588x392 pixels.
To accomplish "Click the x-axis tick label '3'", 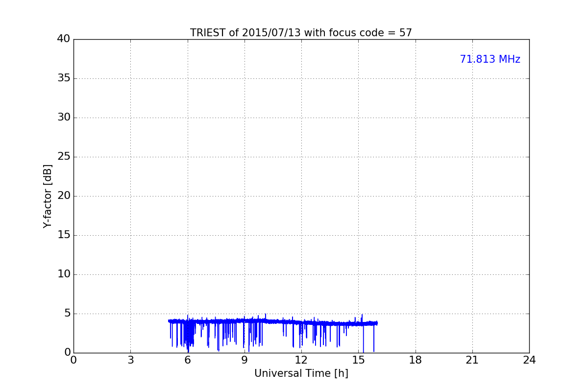I will [130, 360].
